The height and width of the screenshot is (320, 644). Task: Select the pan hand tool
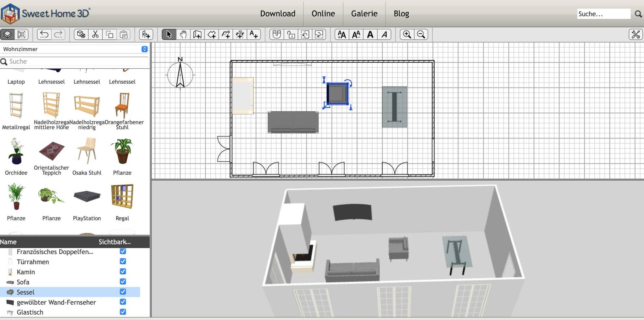183,34
